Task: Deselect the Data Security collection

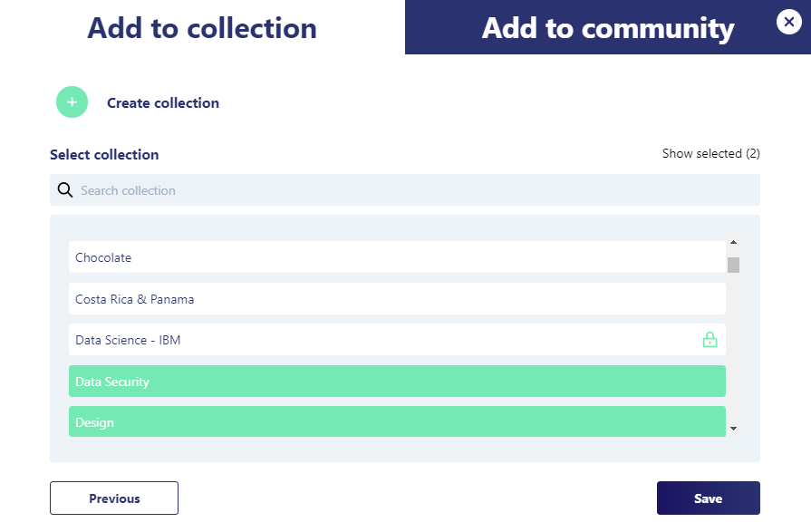Action: click(x=397, y=382)
